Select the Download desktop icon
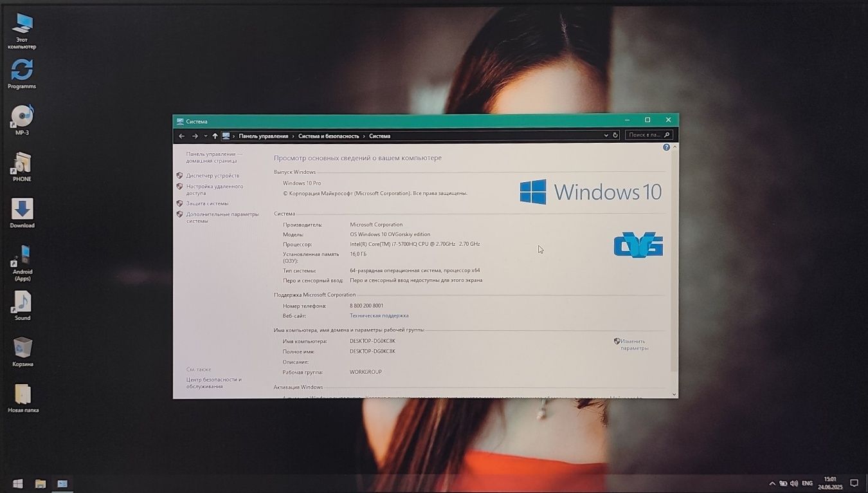The image size is (868, 493). tap(22, 213)
